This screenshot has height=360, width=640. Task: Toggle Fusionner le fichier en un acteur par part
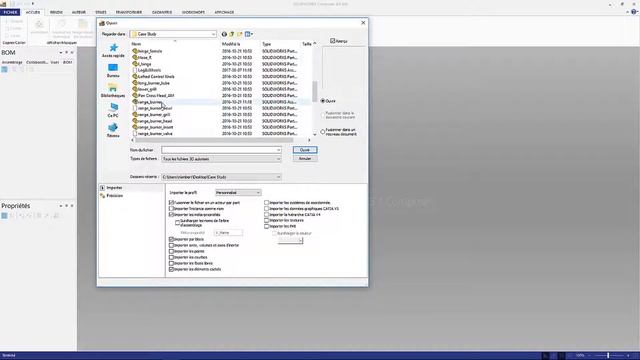click(x=171, y=202)
